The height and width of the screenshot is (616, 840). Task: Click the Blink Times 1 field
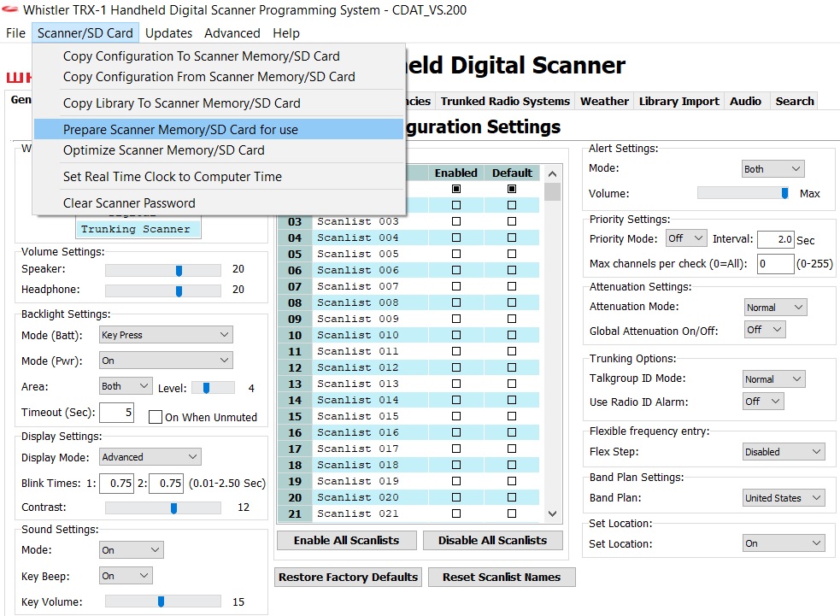click(116, 484)
